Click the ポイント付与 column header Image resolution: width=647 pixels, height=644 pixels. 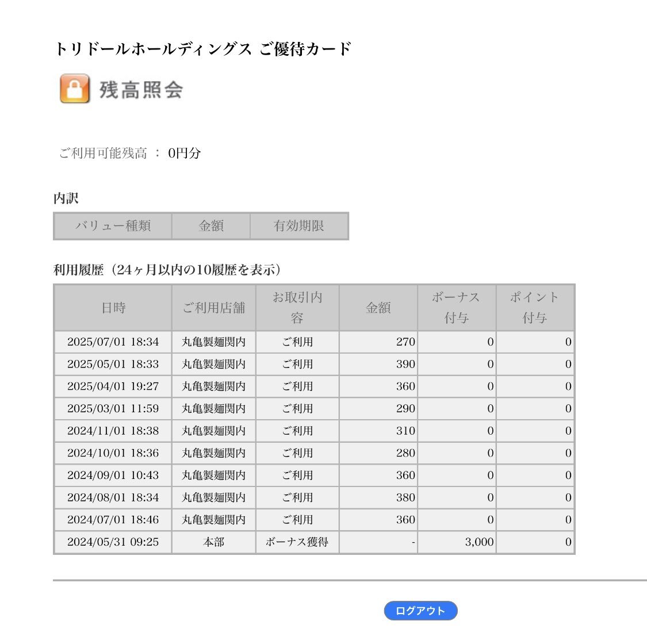535,308
